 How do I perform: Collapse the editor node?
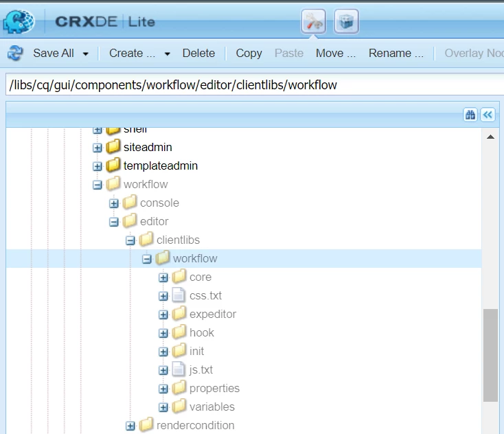tap(113, 222)
